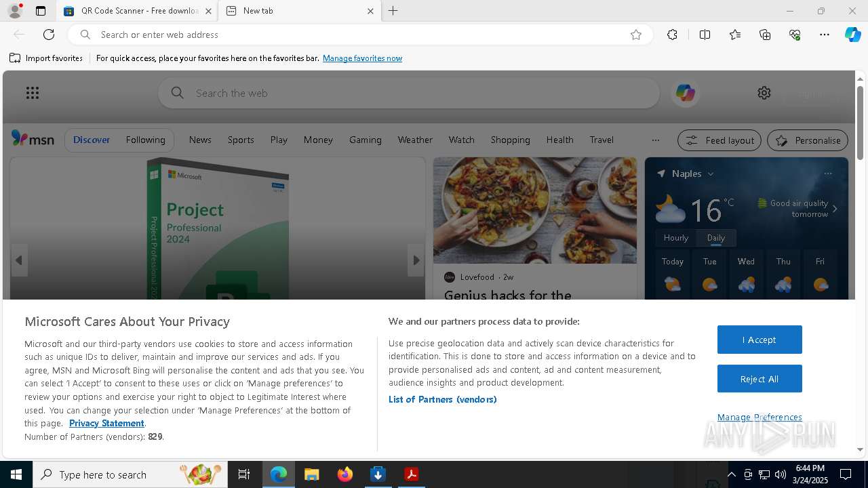Open the Money category

click(x=318, y=140)
